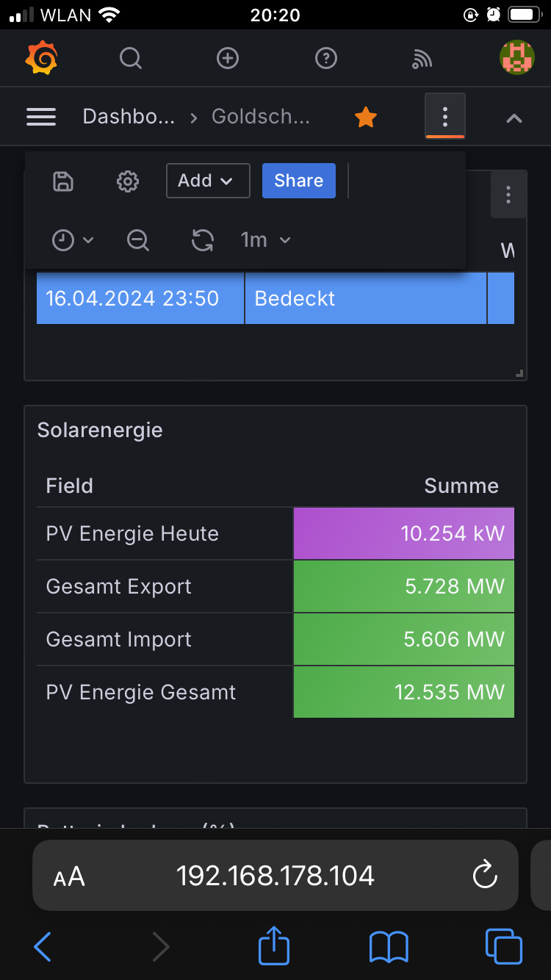Zoom out the time range
Screen dimensions: 551x980
click(x=138, y=240)
